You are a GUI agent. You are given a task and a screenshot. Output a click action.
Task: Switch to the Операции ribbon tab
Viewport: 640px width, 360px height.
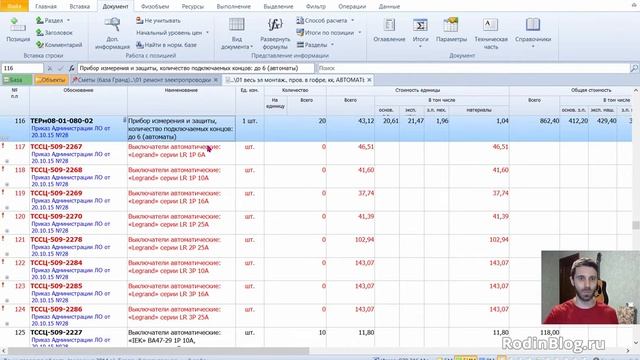(x=352, y=7)
